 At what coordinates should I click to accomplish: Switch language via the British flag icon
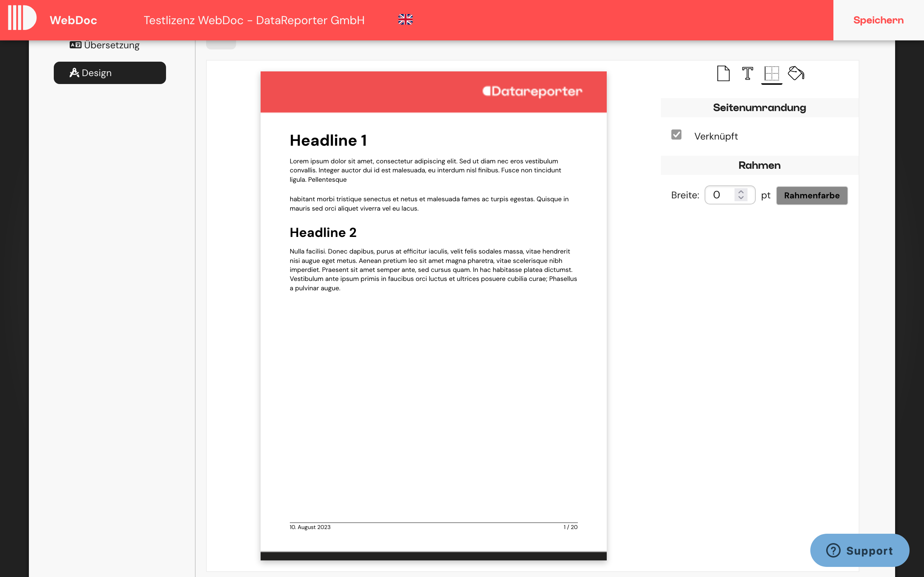click(x=405, y=19)
